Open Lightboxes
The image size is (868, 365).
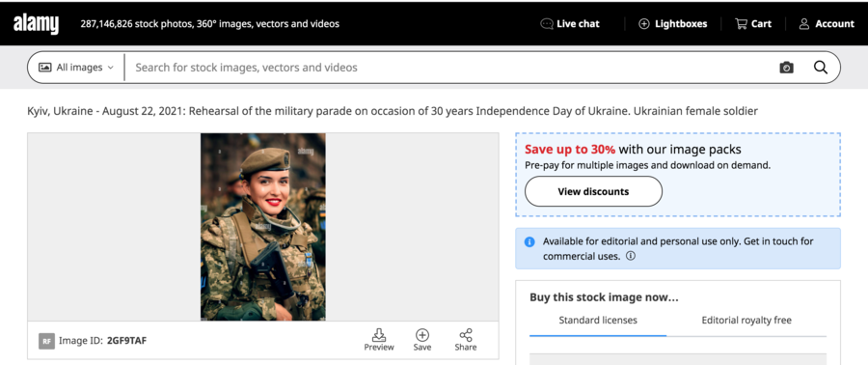coord(672,24)
